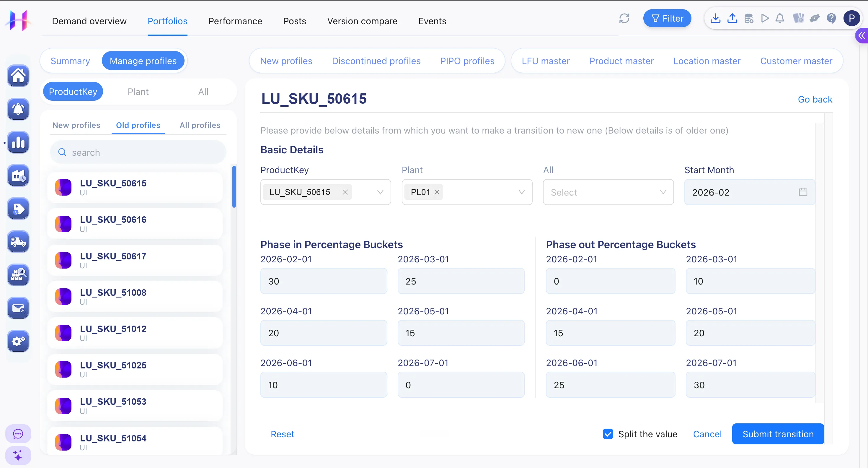Click the profile list scrollbar thumb
The width and height of the screenshot is (868, 468).
coord(234,186)
